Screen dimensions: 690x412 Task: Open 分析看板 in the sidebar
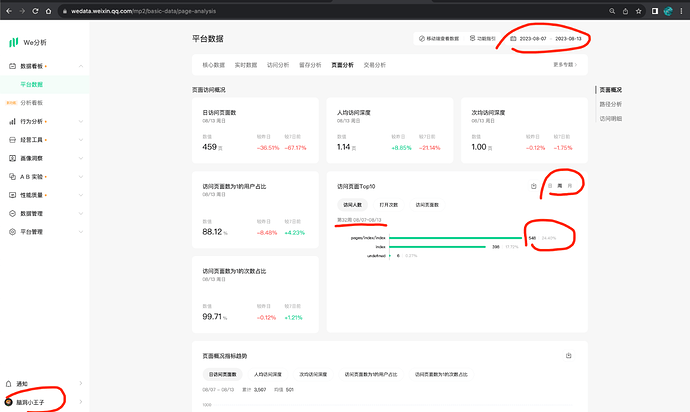[31, 103]
